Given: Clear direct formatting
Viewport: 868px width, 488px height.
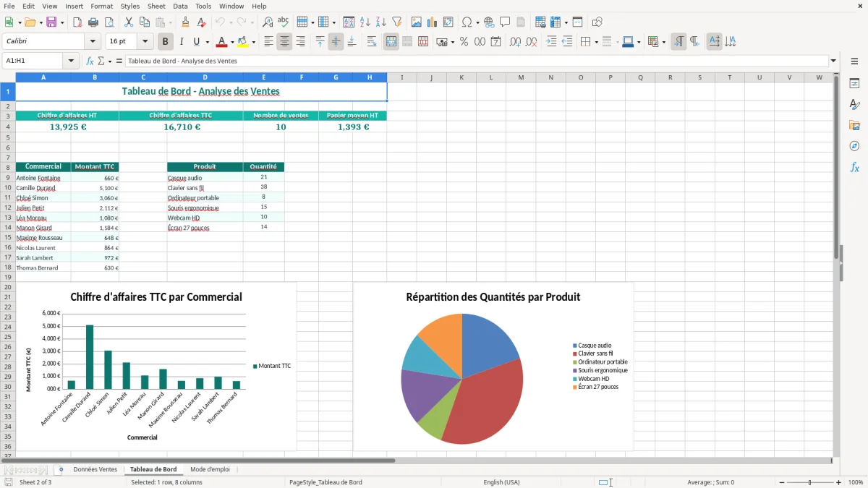Looking at the screenshot, I should pyautogui.click(x=200, y=22).
